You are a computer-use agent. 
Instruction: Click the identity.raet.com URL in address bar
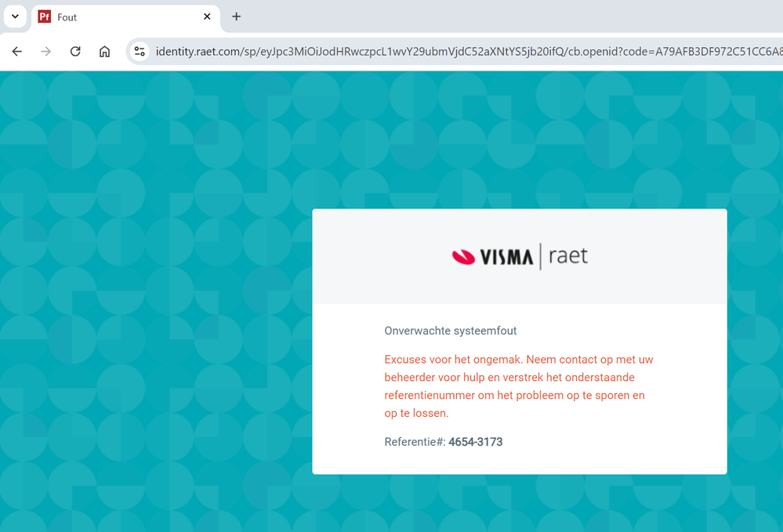469,52
